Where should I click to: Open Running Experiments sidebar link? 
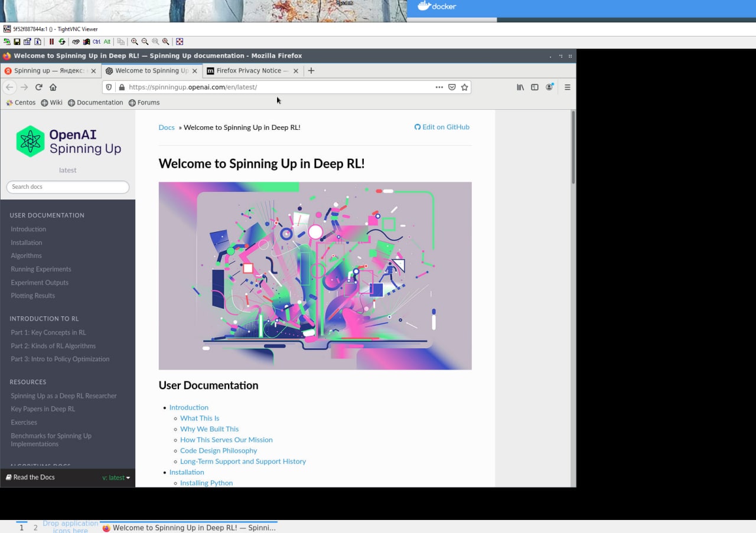coord(41,269)
